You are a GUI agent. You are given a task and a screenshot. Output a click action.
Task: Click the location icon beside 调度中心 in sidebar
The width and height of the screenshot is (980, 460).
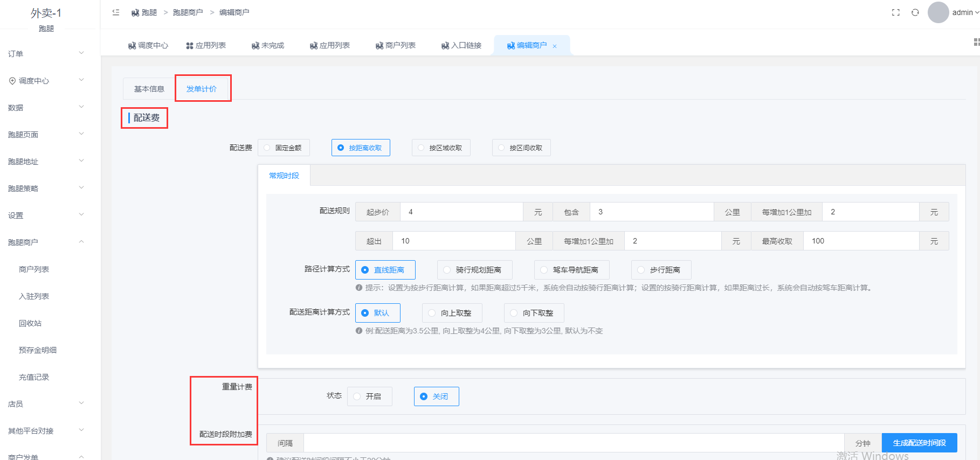click(12, 81)
